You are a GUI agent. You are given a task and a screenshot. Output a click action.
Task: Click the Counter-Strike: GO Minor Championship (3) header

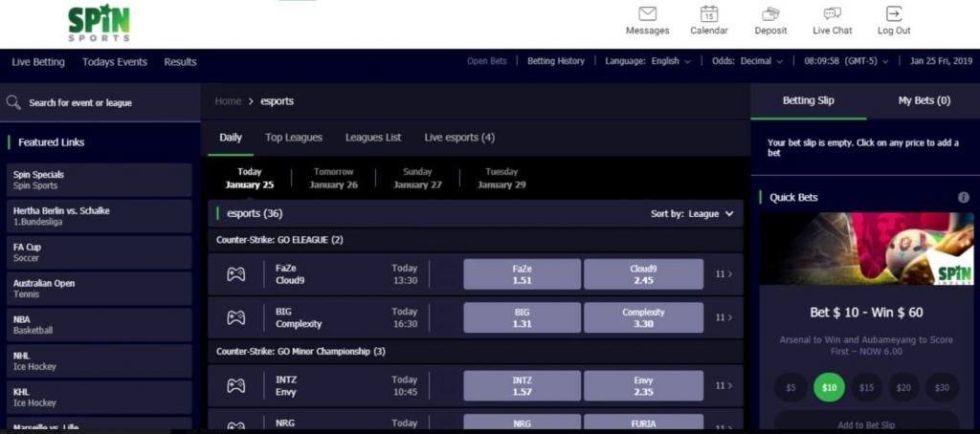tap(476, 352)
